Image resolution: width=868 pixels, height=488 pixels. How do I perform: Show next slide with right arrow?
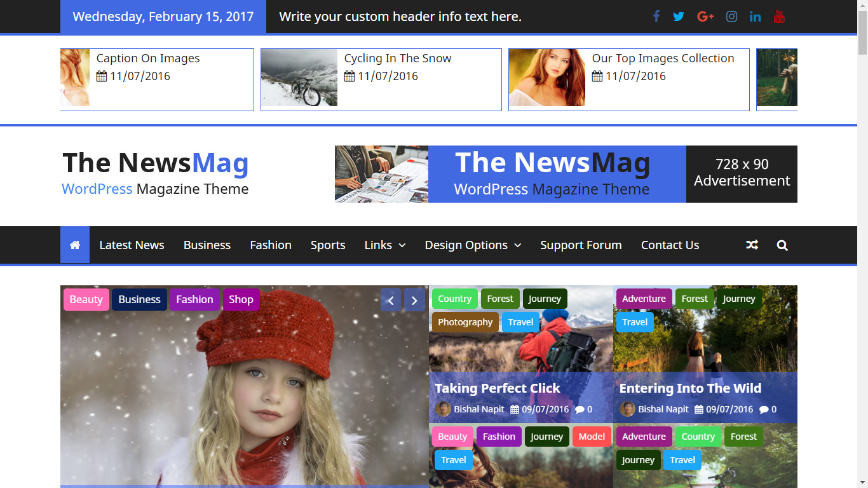(414, 300)
